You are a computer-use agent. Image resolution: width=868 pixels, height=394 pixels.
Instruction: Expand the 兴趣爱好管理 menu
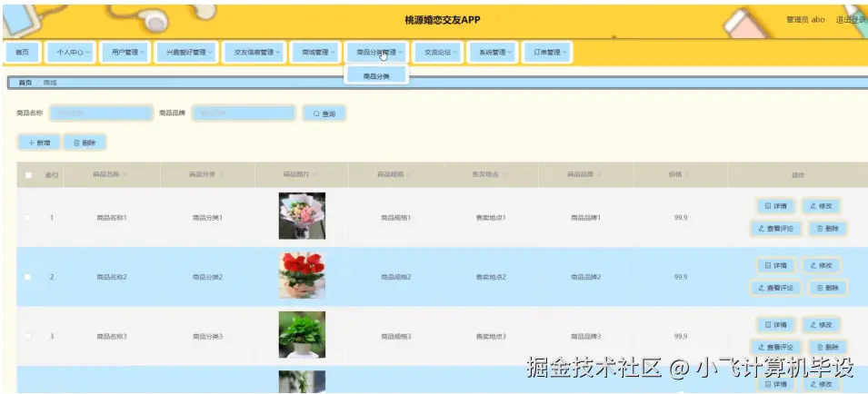185,53
